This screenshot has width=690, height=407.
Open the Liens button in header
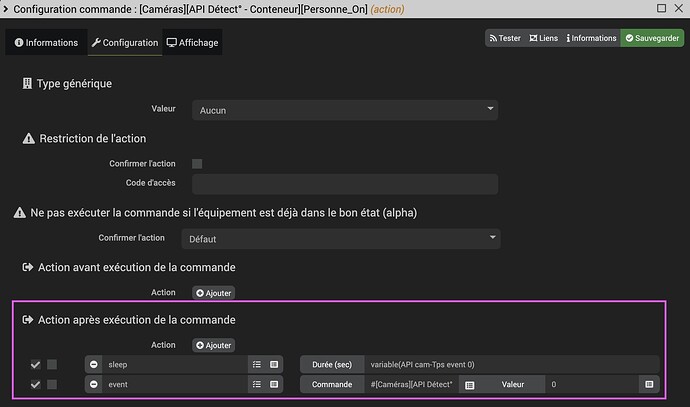(543, 38)
